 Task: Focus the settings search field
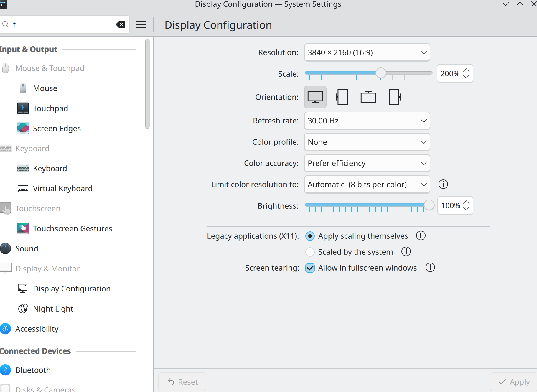(62, 24)
